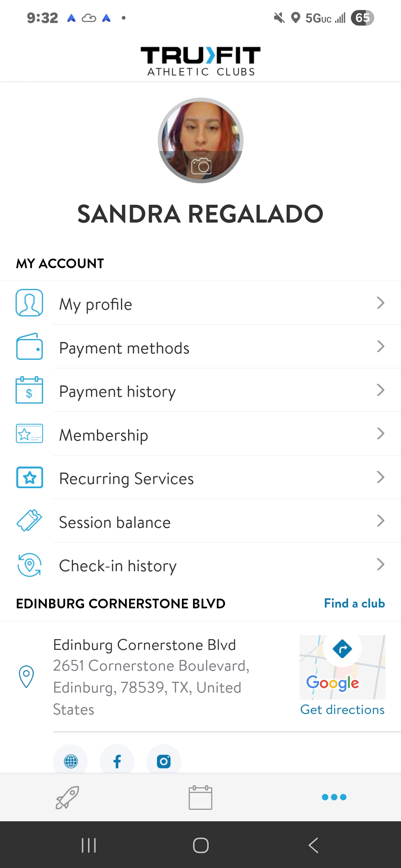Open the club's Instagram icon

point(164,761)
